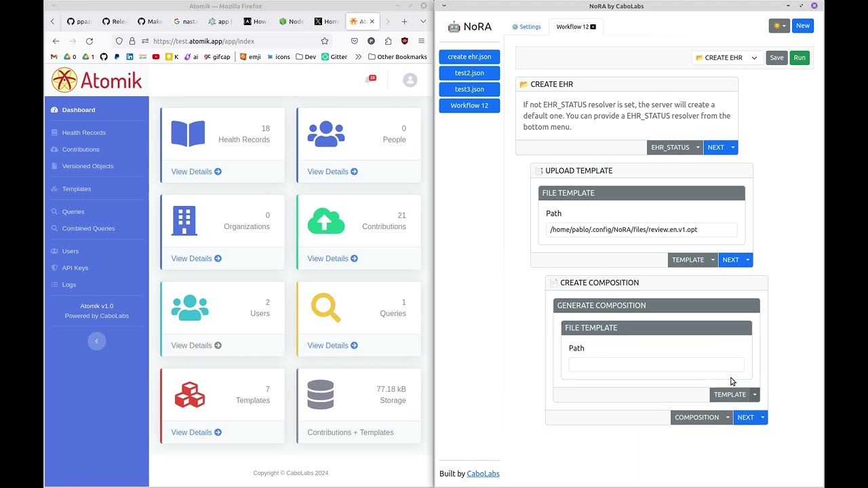Click the Atomik logo
The image size is (868, 488).
(x=97, y=80)
